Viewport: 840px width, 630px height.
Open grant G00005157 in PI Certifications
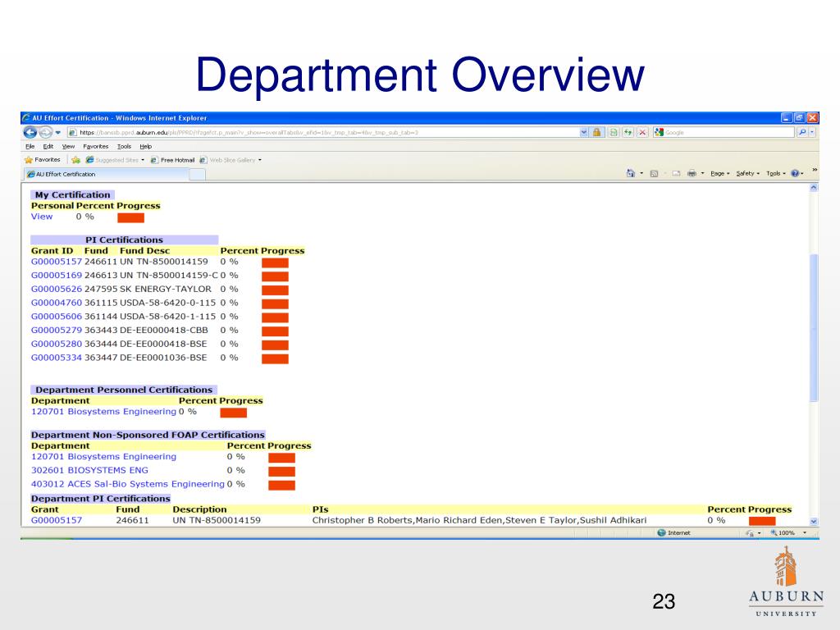tap(57, 262)
